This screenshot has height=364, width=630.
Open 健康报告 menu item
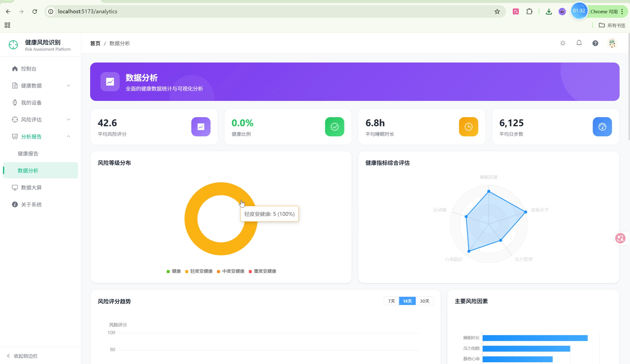coord(28,154)
